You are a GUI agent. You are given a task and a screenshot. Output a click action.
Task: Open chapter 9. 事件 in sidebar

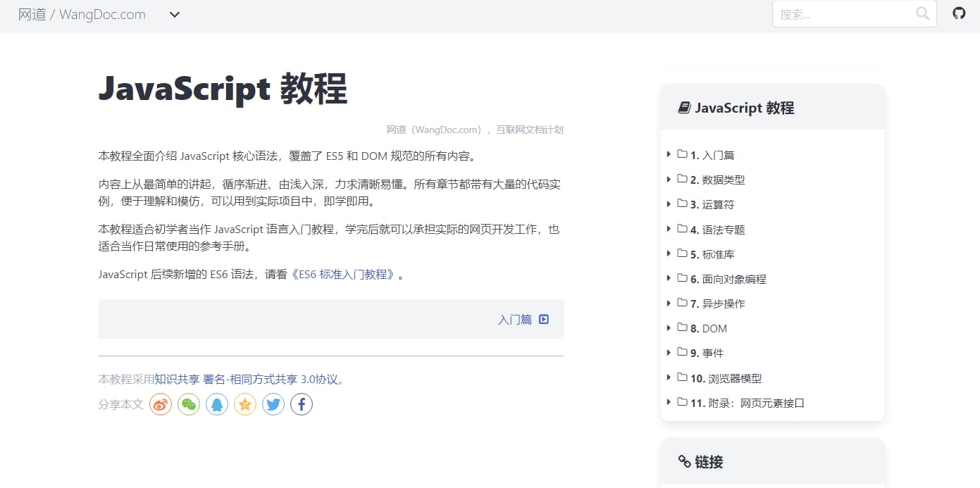707,353
